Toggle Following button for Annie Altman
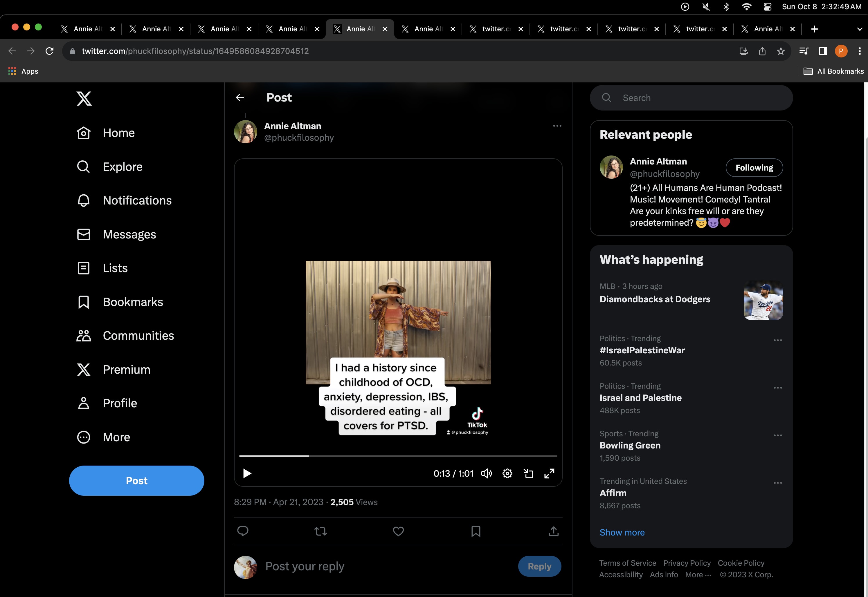Screen dimensions: 868x597 click(754, 168)
